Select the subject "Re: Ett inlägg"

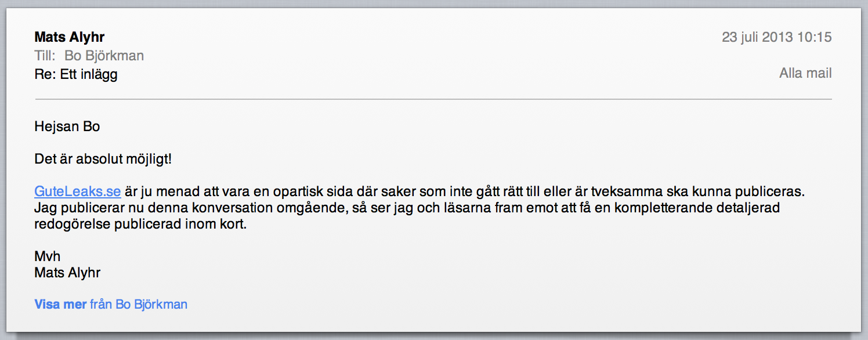(x=76, y=74)
